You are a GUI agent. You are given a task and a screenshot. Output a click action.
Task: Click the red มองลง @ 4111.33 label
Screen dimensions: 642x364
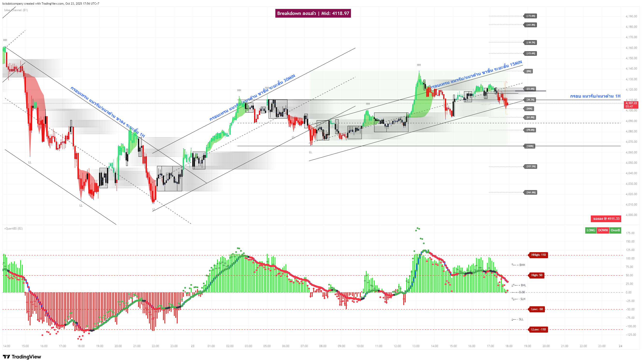pos(606,219)
